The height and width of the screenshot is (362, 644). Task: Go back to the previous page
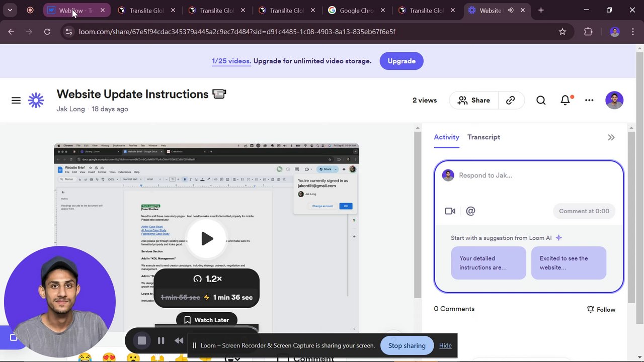click(x=11, y=32)
